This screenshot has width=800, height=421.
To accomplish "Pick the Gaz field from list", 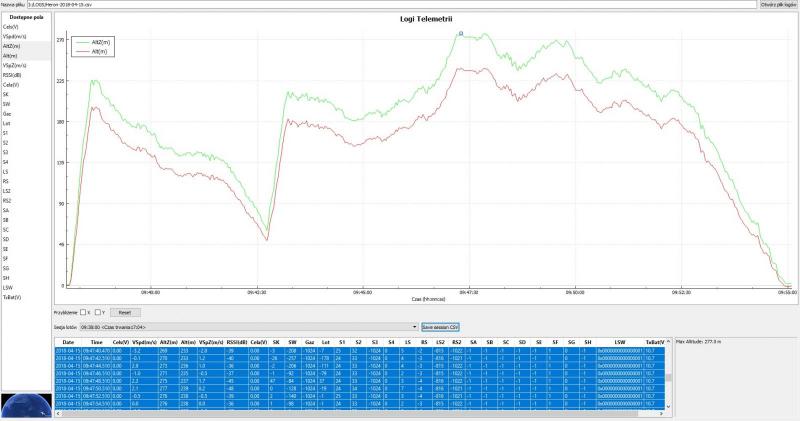I will click(x=7, y=113).
